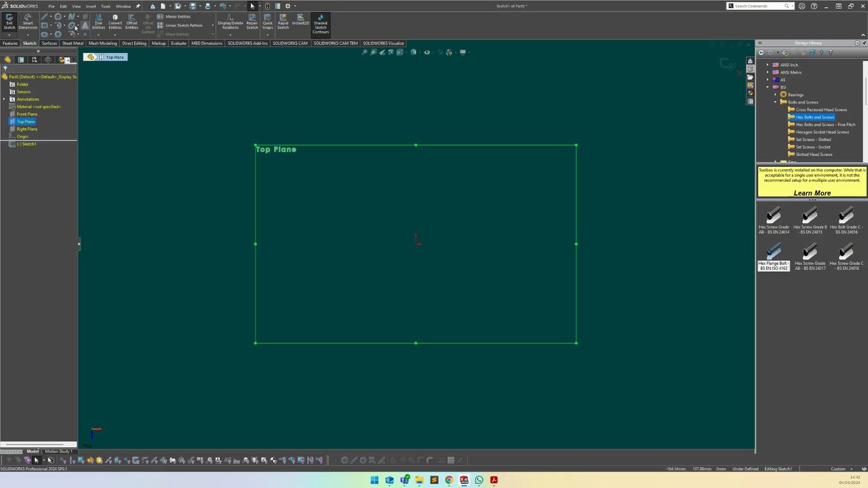
Task: Switch to the Sheet Metal tab
Action: pos(73,43)
